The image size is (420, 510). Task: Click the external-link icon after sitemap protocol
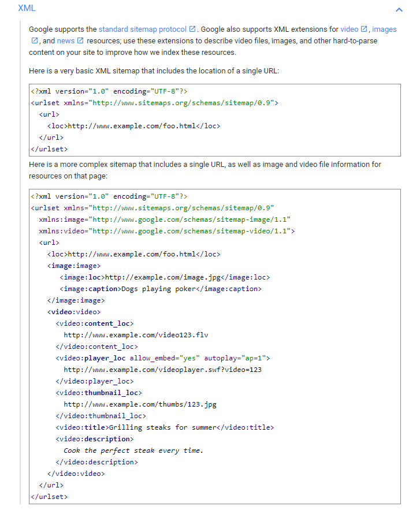point(192,29)
